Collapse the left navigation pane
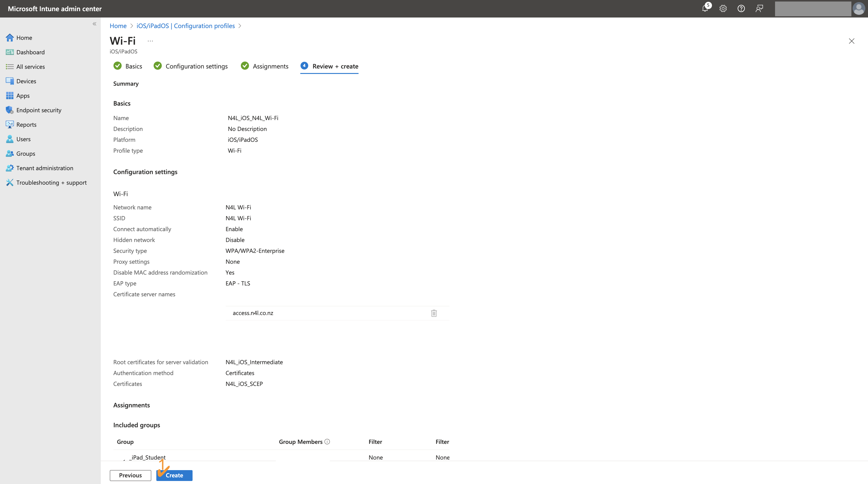The width and height of the screenshot is (868, 484). 94,24
